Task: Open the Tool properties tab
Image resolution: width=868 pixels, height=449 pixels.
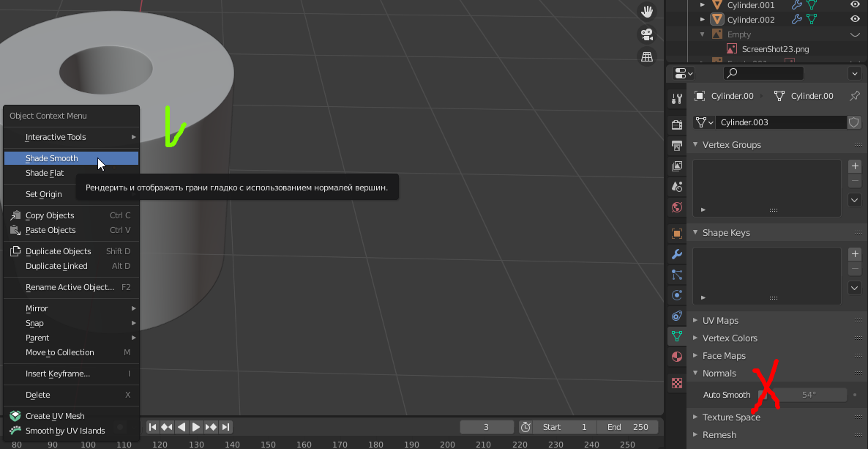Action: coord(676,99)
